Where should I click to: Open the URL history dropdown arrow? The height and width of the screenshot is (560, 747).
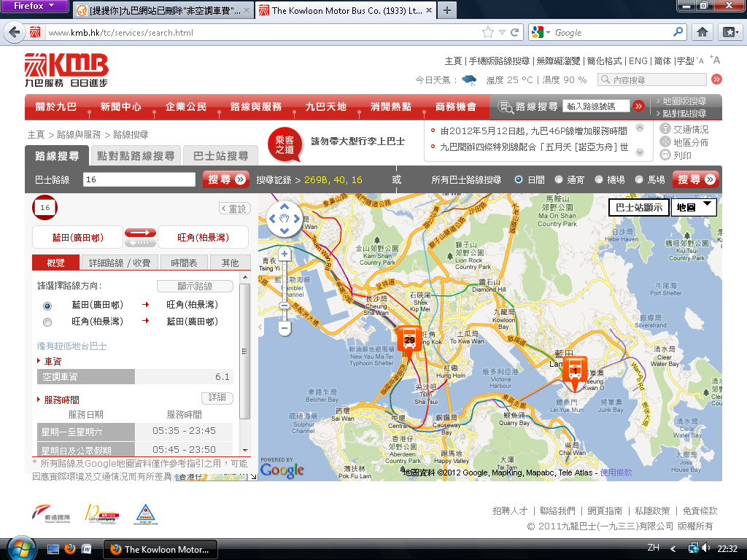pos(502,32)
